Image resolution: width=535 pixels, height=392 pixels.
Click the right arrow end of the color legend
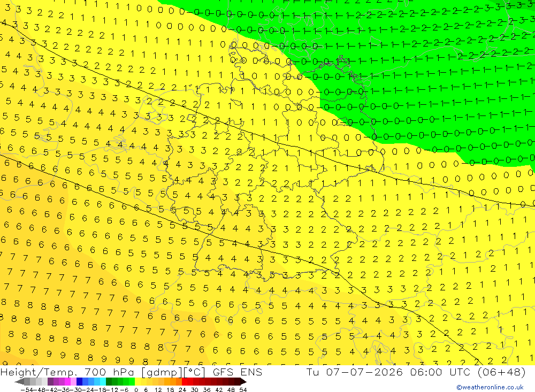click(243, 382)
